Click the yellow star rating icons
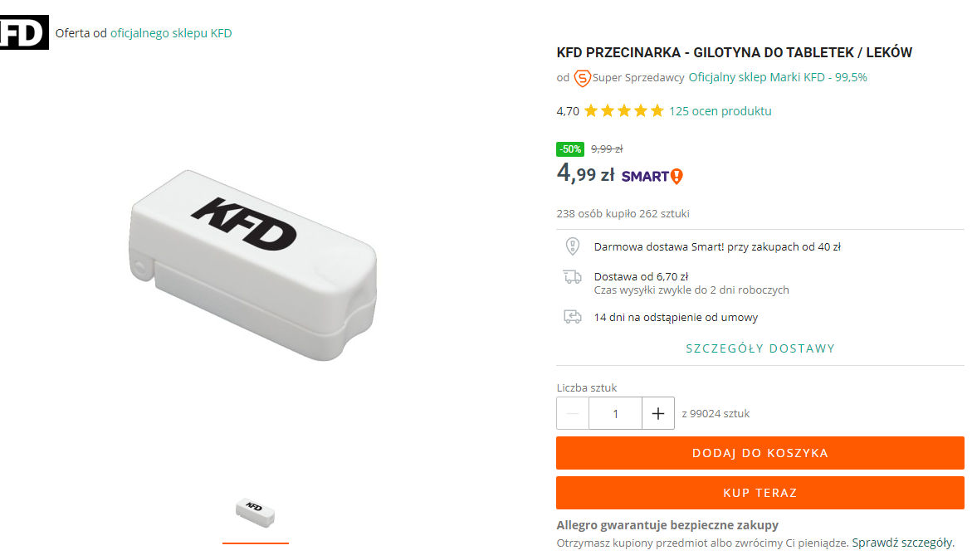Screen dimensions: 972x560 624,111
